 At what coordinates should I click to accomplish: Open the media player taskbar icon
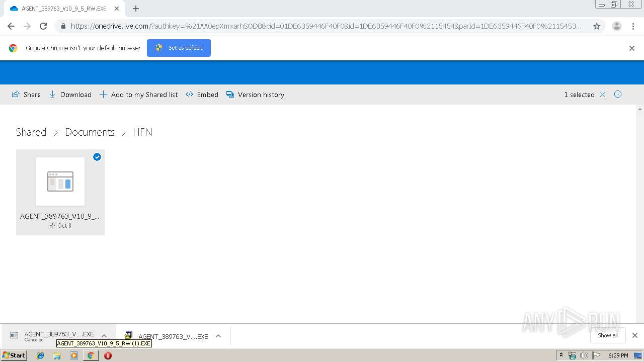tap(74, 355)
